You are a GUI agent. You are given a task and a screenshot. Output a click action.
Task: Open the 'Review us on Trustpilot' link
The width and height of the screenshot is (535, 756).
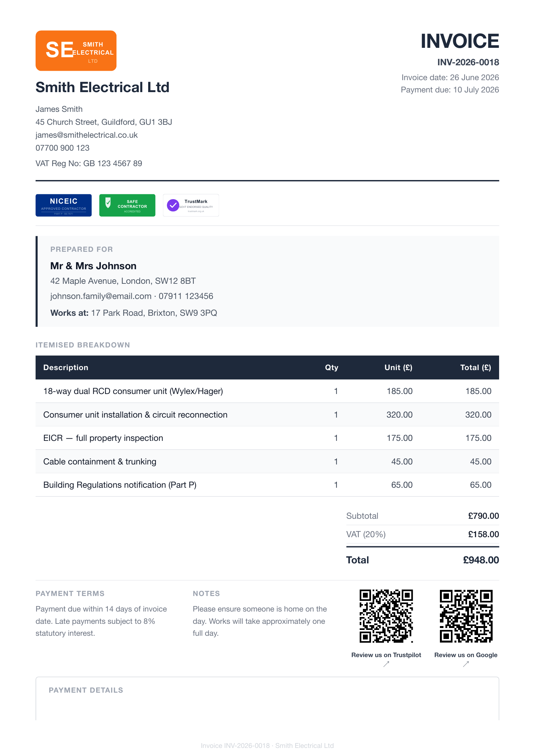(x=386, y=655)
